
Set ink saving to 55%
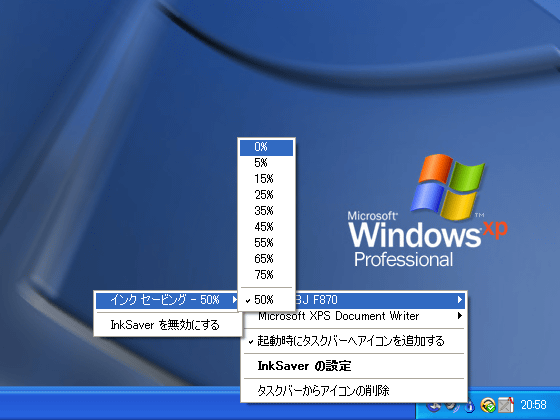pyautogui.click(x=266, y=243)
